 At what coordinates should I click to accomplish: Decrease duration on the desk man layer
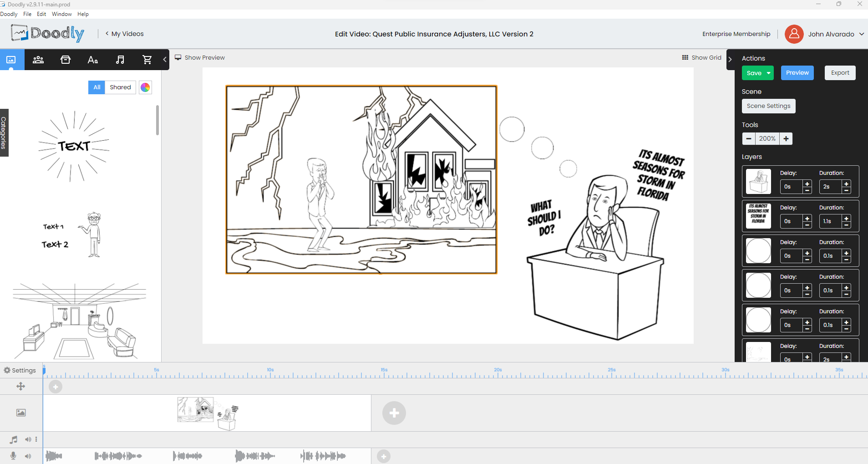(x=847, y=190)
